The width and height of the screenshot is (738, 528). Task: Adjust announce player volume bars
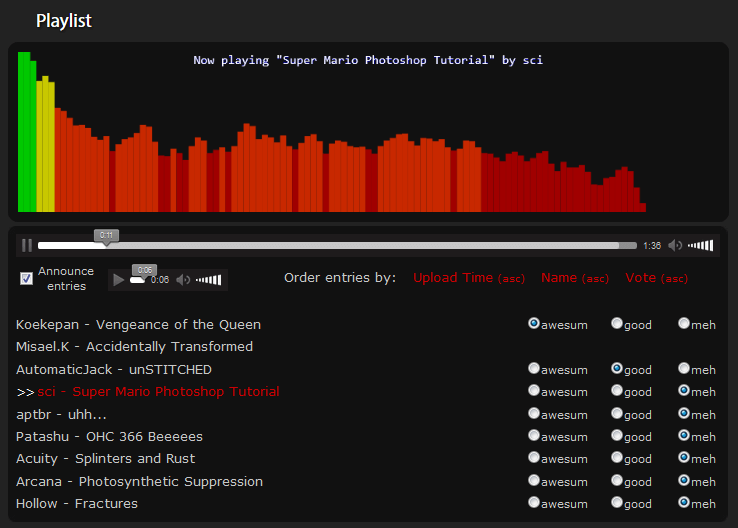click(x=209, y=280)
